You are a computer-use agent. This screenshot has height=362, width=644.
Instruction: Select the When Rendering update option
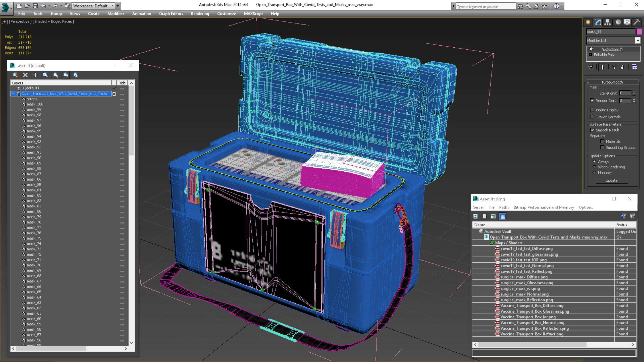[x=595, y=167]
